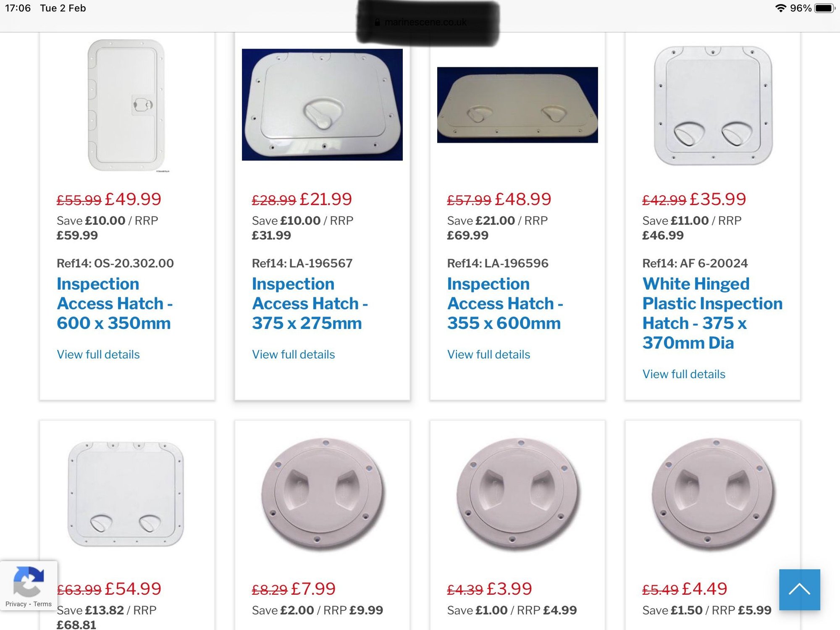840x630 pixels.
Task: Open Inspection Access Hatch - 355 x 600mm title
Action: click(505, 303)
